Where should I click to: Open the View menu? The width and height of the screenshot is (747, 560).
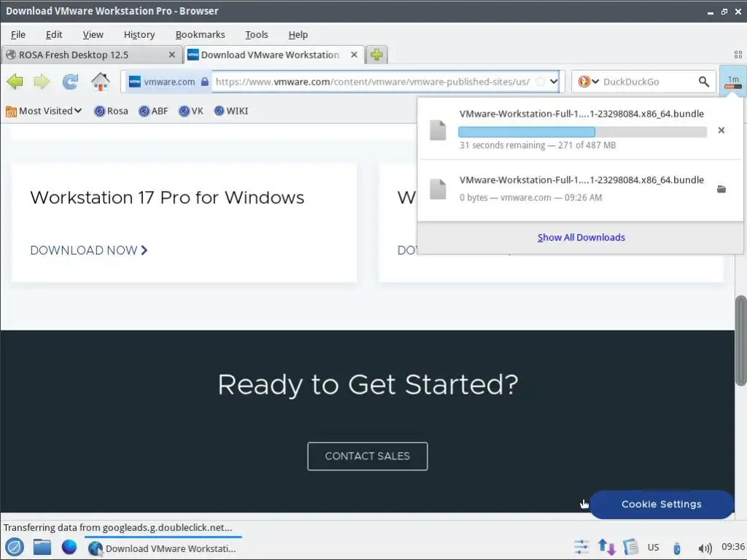pos(93,35)
